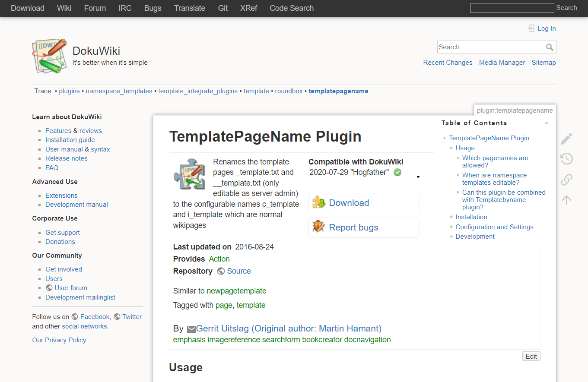Click the DokuWiki logo image
Screen dimensions: 588x382
coord(50,56)
